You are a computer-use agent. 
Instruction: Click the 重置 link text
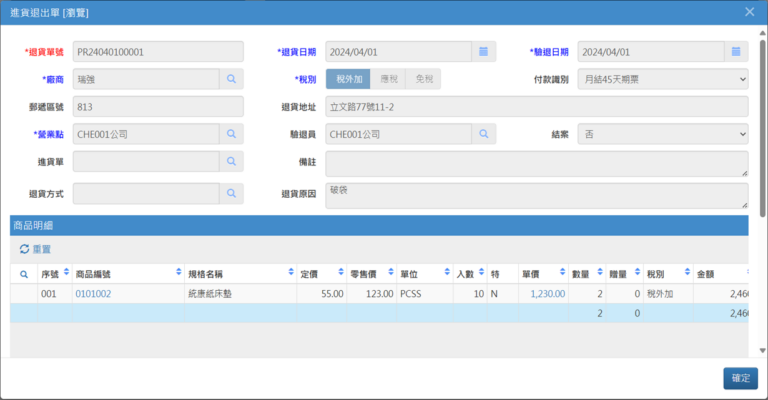click(42, 249)
